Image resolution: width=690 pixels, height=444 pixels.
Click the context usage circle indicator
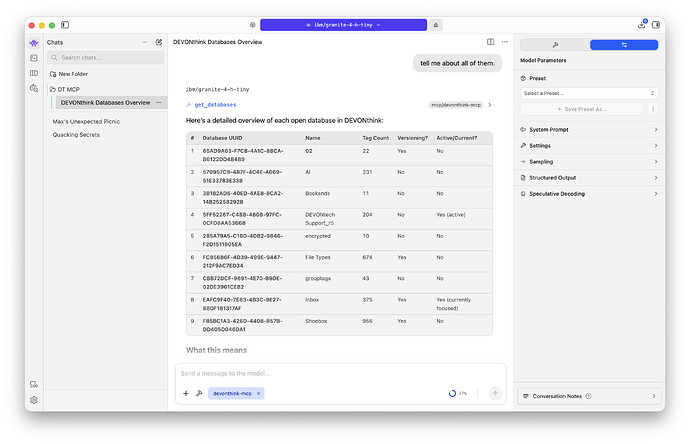click(452, 394)
